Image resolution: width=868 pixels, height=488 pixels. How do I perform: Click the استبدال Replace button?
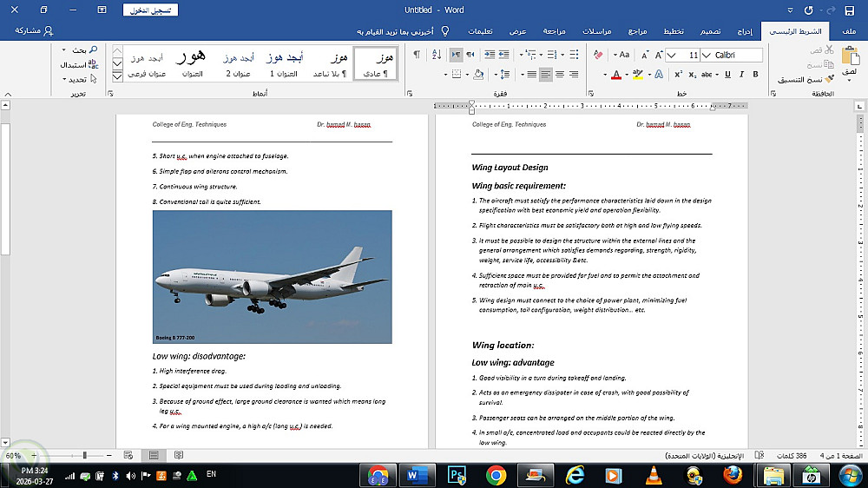(x=79, y=65)
